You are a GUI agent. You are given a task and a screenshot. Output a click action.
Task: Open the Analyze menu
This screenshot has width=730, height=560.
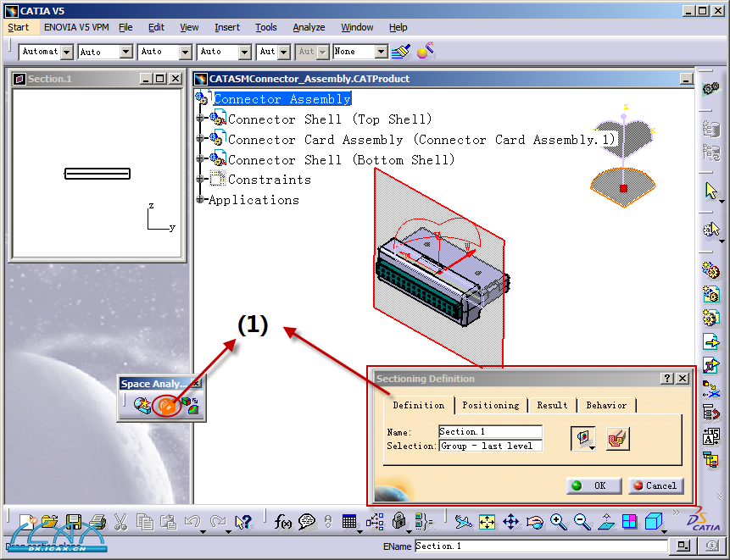click(x=309, y=27)
